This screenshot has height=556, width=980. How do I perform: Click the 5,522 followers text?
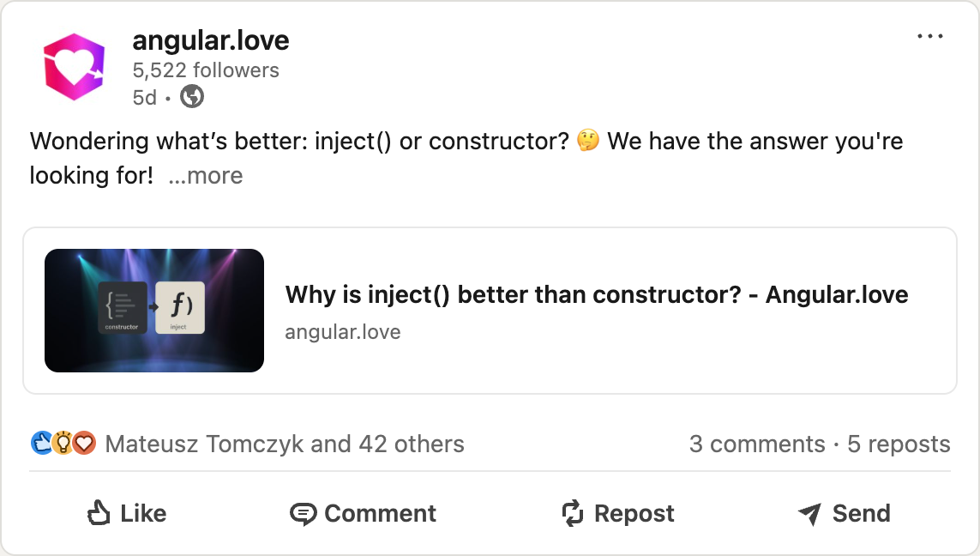[x=206, y=70]
